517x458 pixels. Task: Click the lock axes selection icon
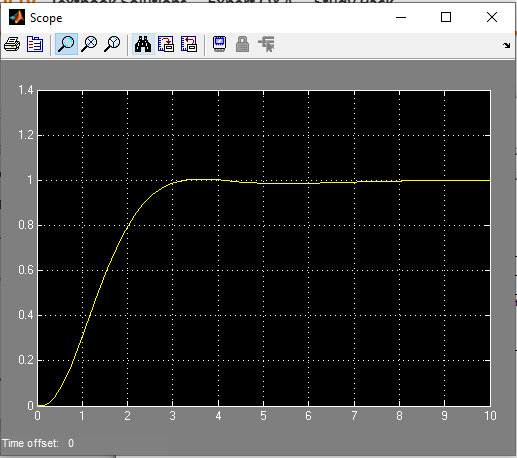point(242,44)
